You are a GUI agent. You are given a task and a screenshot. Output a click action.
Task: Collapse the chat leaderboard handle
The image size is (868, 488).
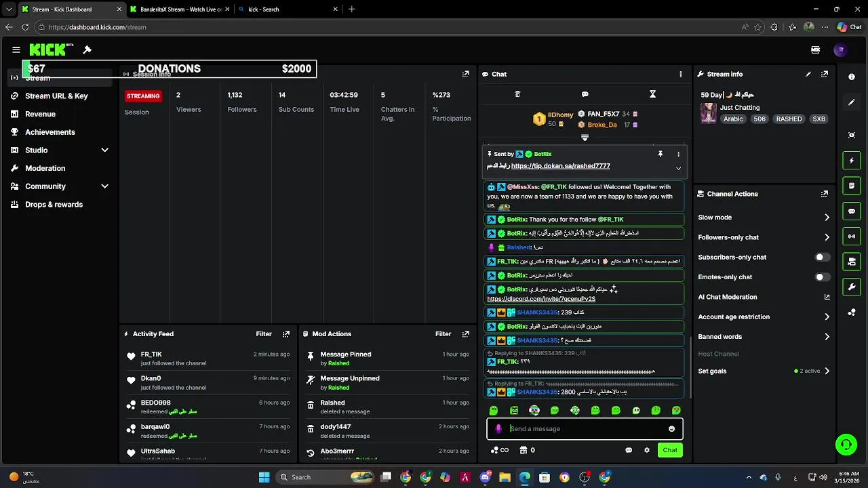coord(585,138)
